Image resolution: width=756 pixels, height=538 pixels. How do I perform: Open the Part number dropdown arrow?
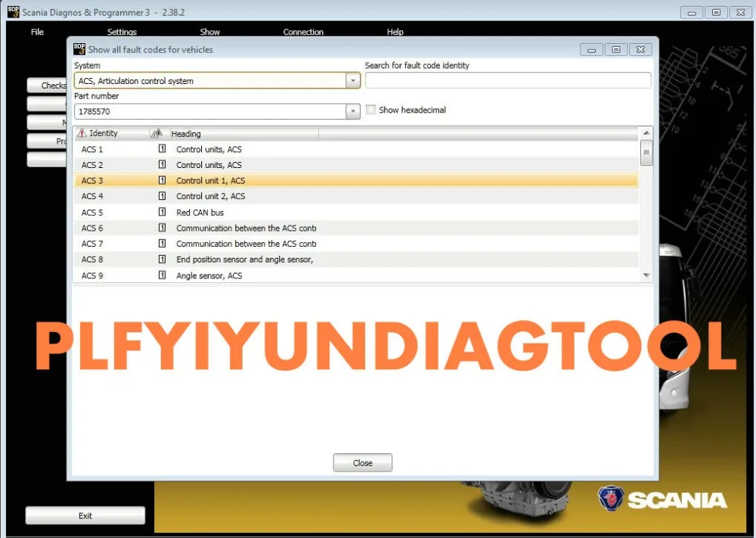click(x=353, y=111)
